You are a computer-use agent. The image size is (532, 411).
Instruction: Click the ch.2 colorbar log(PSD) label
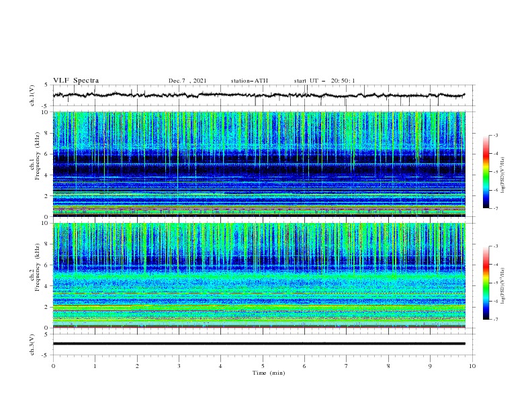point(502,286)
